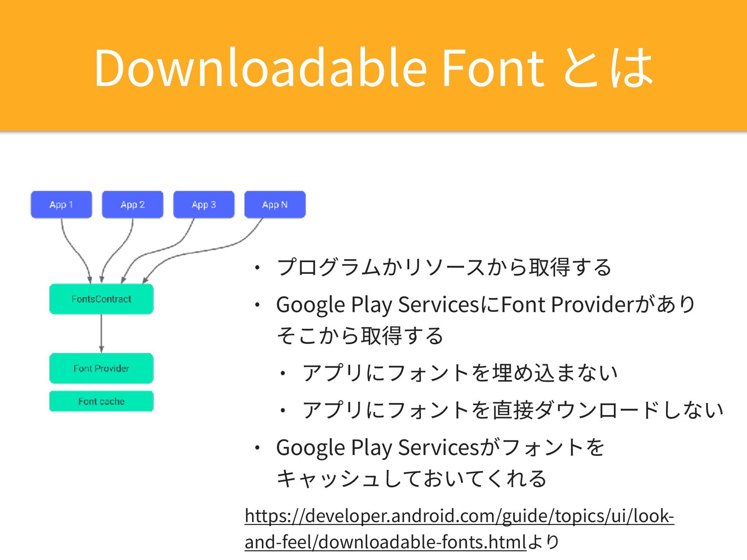Viewport: 747px width, 560px height.
Task: Click the sub-bullet "アプリにフォントを埋め込まない"
Action: pos(460,373)
